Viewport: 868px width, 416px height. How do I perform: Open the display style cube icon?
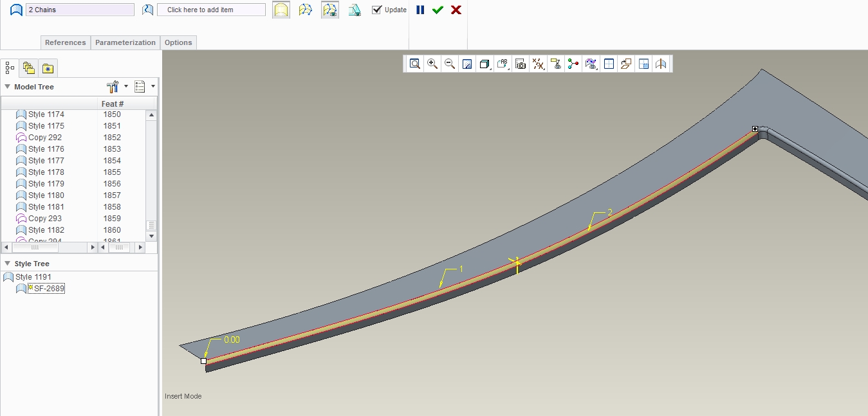[485, 64]
